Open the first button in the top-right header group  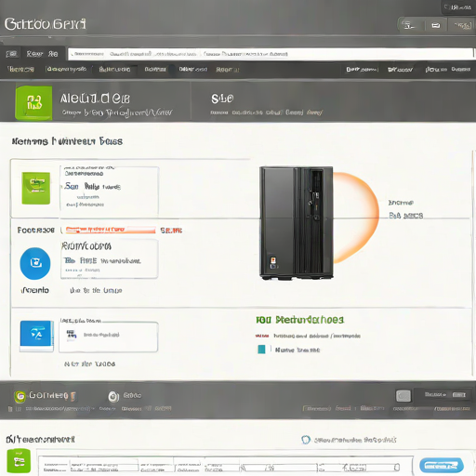[409, 25]
